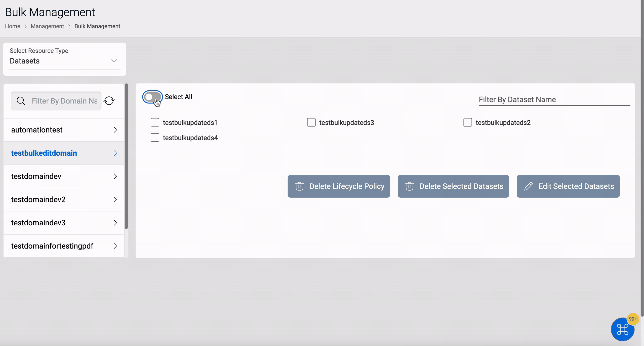Check the testbulkupdateds3 checkbox

tap(311, 122)
